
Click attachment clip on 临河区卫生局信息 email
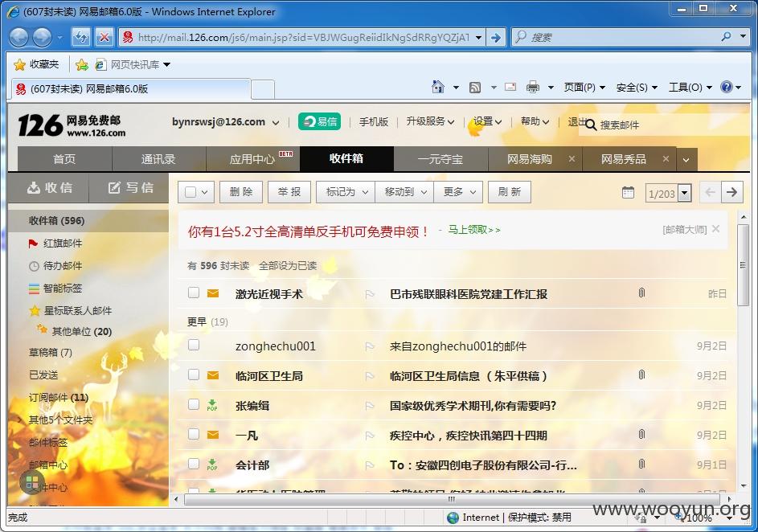coord(641,374)
